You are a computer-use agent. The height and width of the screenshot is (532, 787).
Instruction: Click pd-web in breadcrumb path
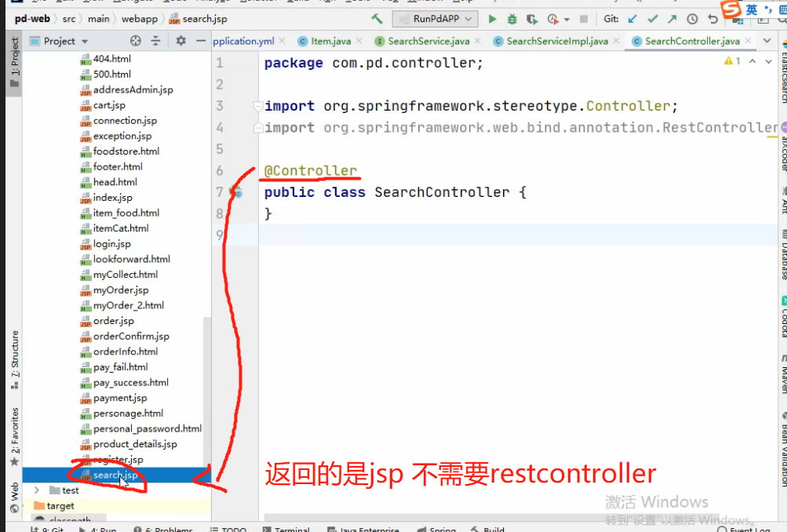32,19
